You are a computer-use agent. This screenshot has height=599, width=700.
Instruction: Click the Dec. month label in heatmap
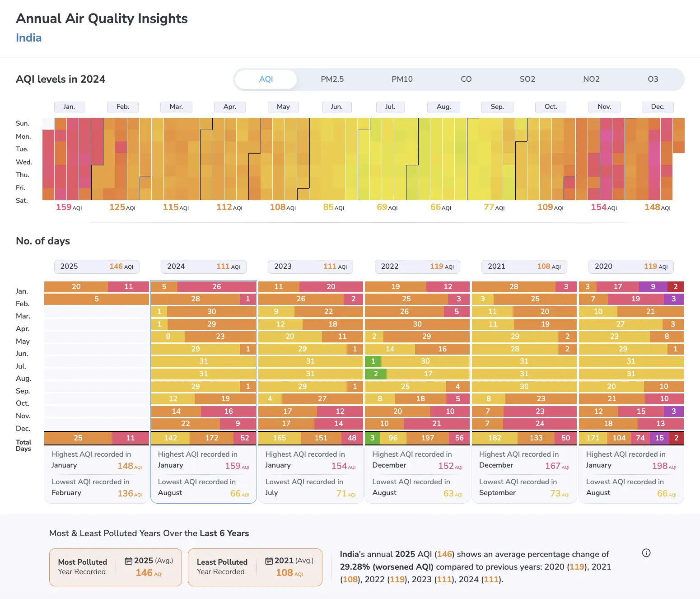click(658, 107)
